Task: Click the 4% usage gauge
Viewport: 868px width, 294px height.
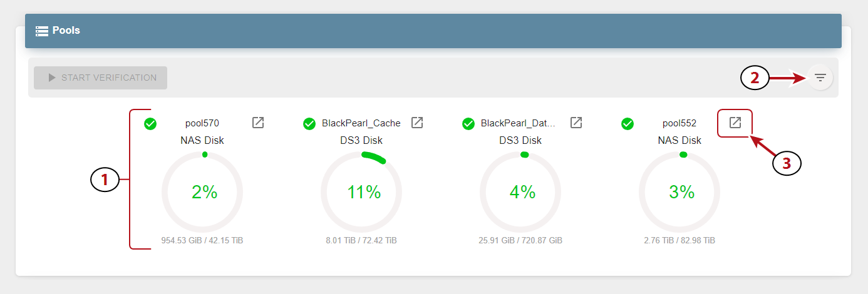Action: click(x=520, y=192)
